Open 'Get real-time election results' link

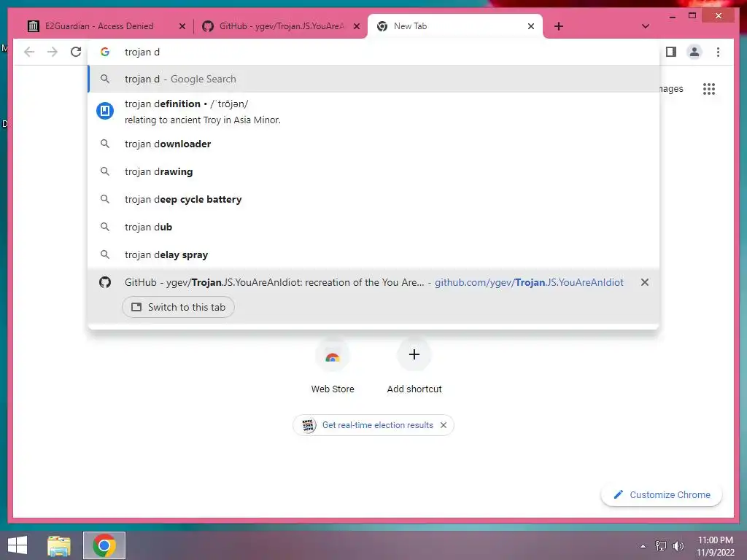[377, 425]
